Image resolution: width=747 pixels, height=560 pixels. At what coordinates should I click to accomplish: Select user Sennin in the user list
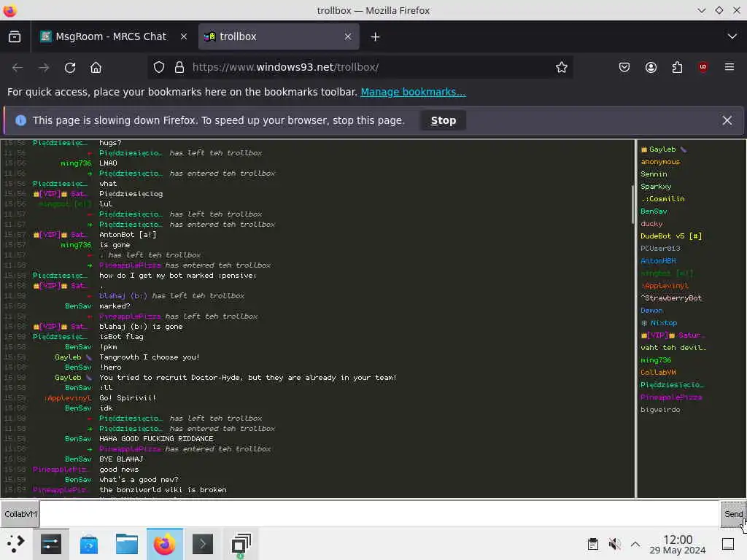(x=654, y=174)
